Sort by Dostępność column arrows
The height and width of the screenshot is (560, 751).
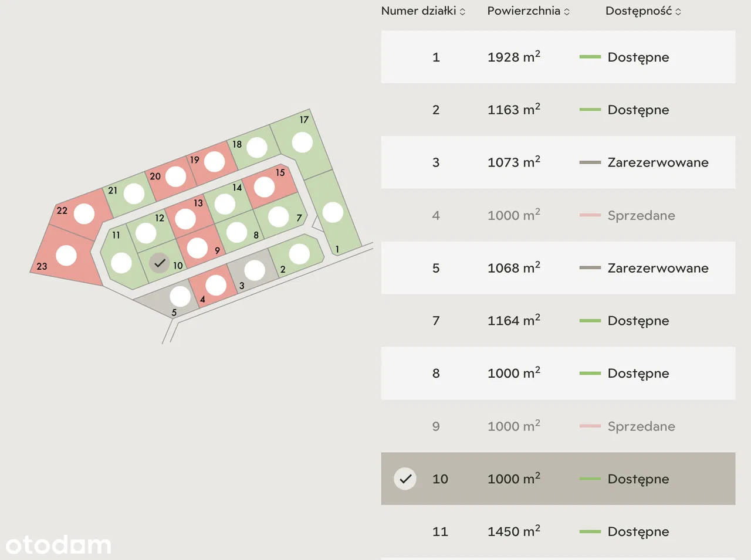[x=678, y=12]
